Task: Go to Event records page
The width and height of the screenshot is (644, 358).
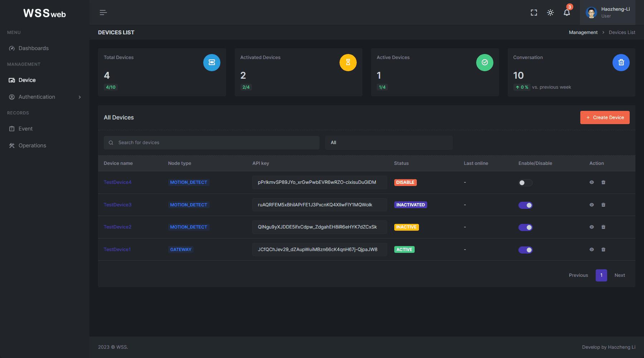Action: point(25,129)
